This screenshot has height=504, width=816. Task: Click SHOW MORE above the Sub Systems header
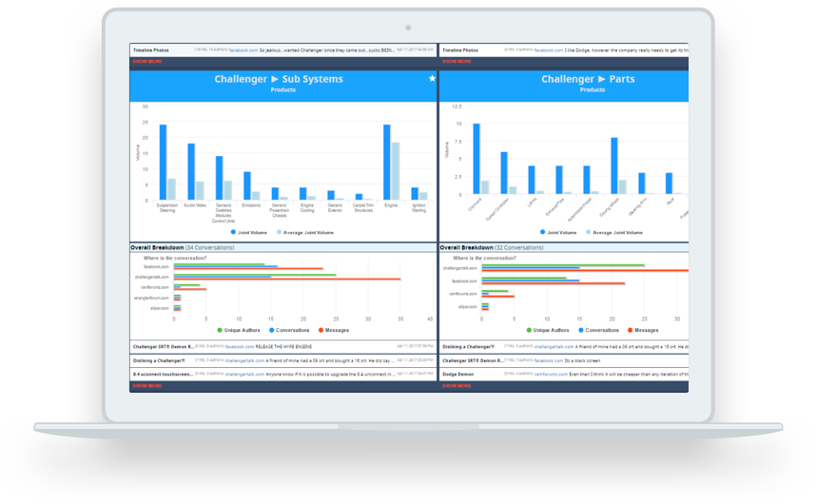pyautogui.click(x=147, y=62)
